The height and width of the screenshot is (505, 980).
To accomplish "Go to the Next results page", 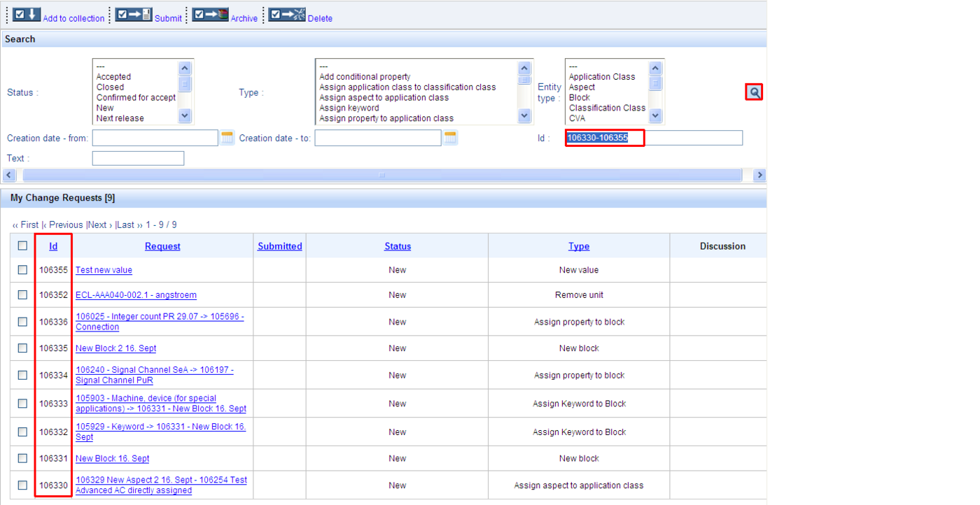I will pyautogui.click(x=98, y=225).
